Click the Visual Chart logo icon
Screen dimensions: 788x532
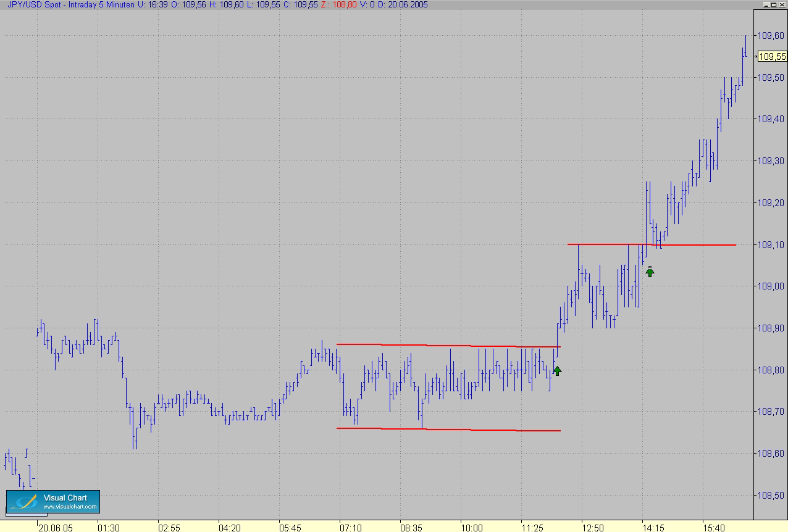point(25,502)
